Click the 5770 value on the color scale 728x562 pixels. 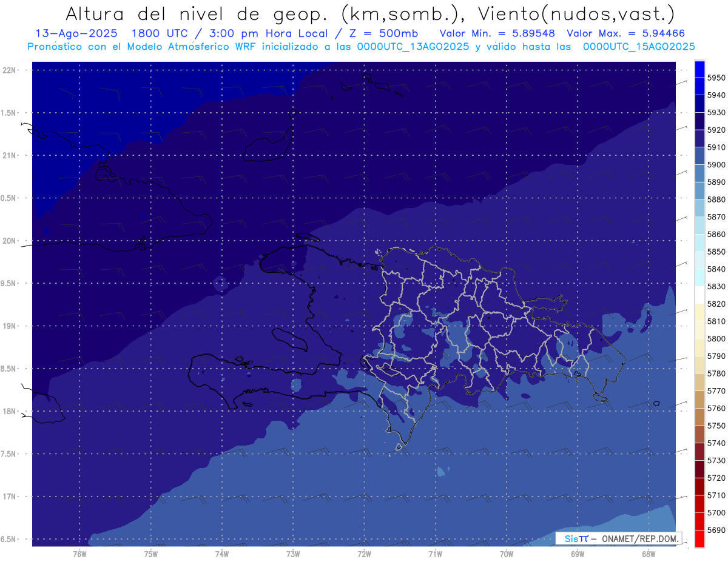coord(716,391)
